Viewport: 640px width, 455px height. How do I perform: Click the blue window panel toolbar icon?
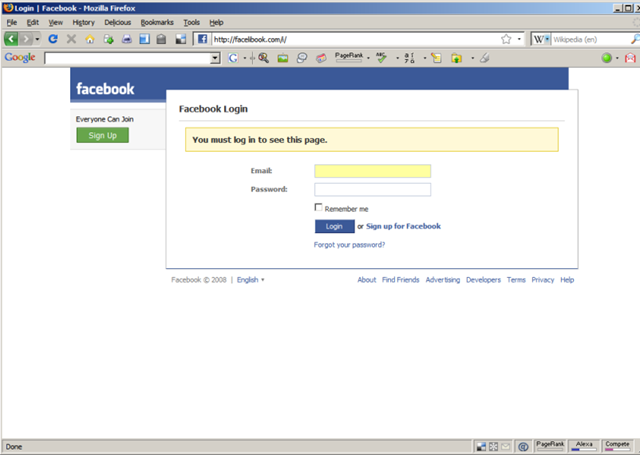pos(144,39)
